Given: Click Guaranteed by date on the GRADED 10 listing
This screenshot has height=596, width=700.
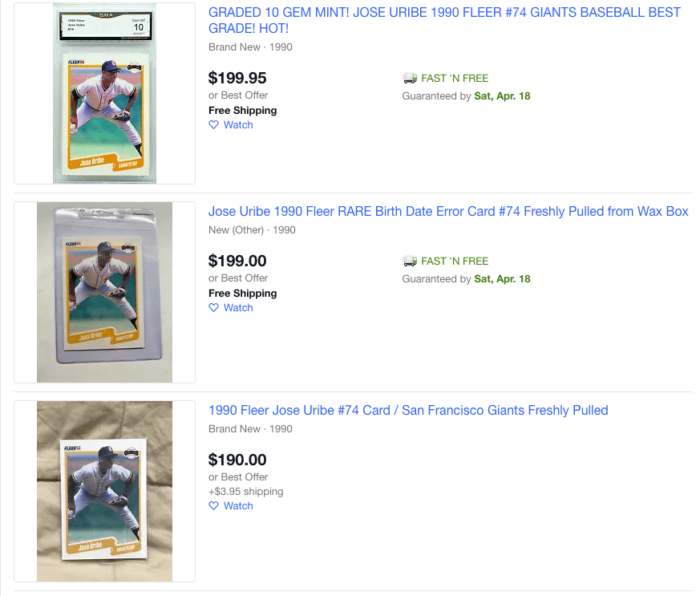Looking at the screenshot, I should coord(466,96).
